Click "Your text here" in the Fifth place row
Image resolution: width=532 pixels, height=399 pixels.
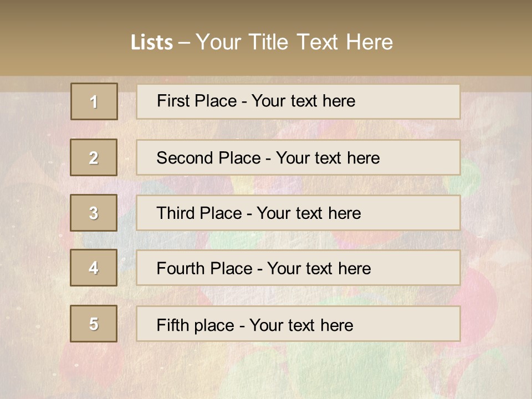301,325
